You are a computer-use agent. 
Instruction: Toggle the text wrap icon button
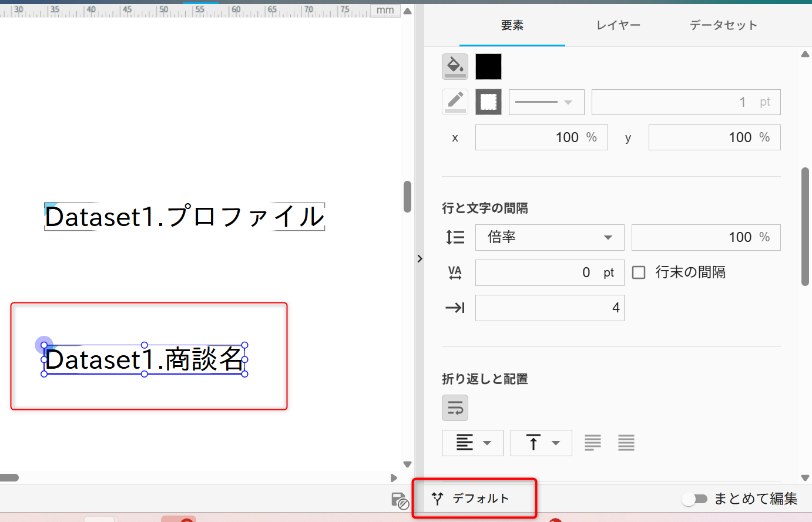(x=455, y=408)
